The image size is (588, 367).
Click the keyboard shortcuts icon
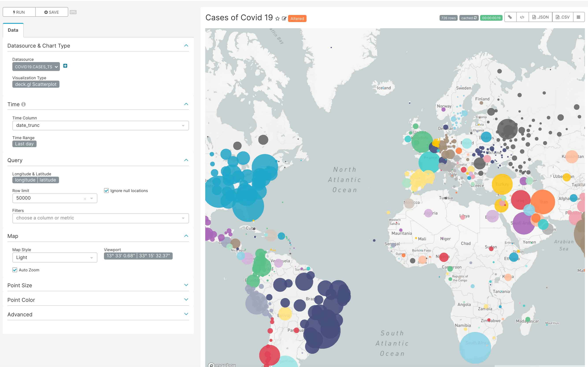pos(73,12)
